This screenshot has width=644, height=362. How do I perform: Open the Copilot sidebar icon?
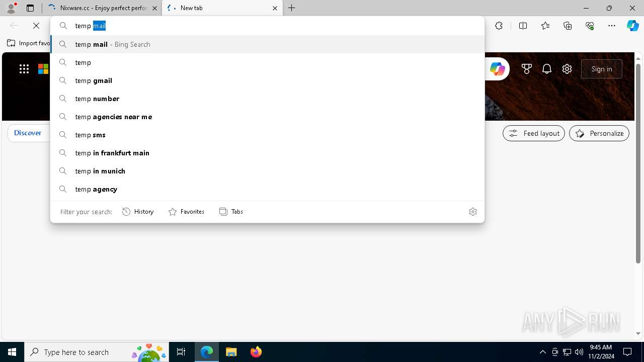(x=632, y=26)
